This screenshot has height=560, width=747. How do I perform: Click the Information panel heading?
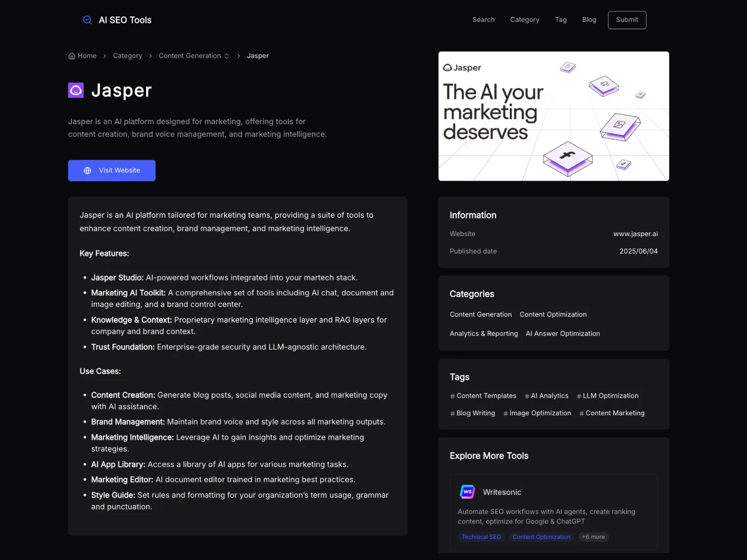(x=473, y=215)
